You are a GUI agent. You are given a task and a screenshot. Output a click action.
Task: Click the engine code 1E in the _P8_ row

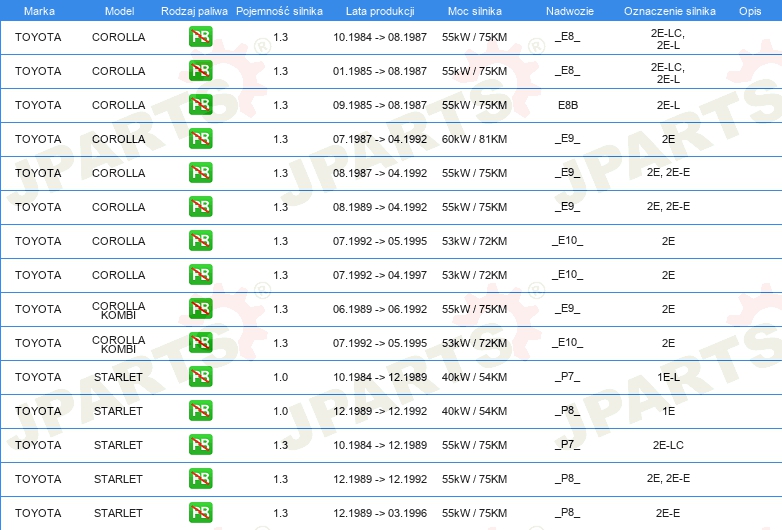tap(668, 411)
